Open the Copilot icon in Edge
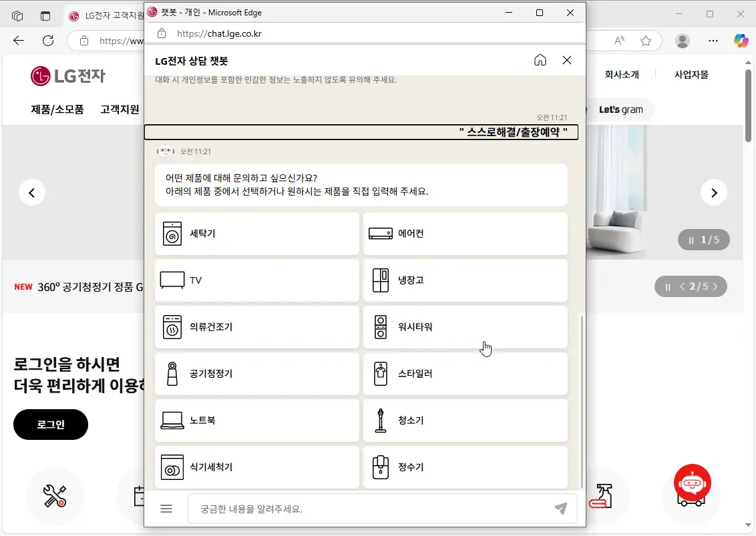Image resolution: width=756 pixels, height=536 pixels. (x=741, y=41)
